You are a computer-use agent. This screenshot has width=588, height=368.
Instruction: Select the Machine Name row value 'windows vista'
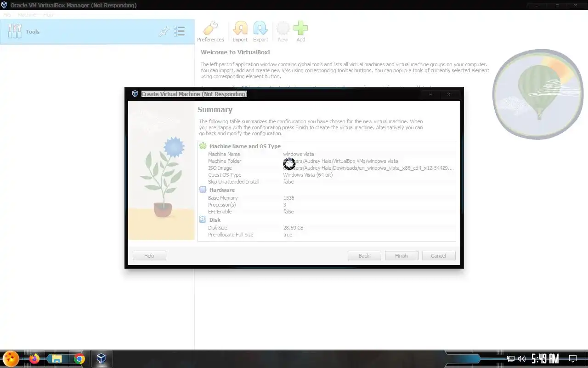coord(299,154)
